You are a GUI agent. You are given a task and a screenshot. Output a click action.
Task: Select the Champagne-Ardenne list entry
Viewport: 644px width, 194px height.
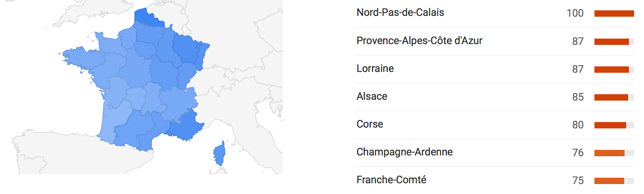pos(404,152)
